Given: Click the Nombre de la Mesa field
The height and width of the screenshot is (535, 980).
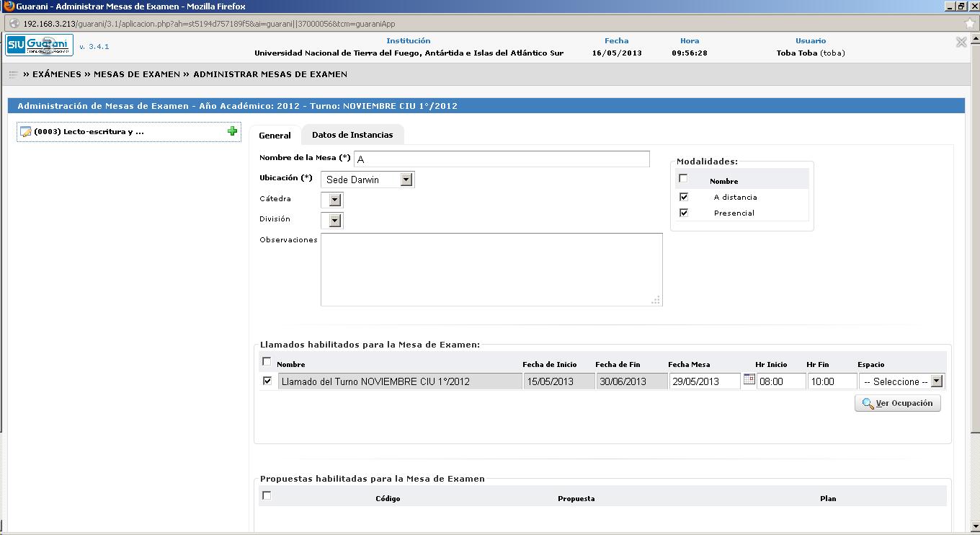Looking at the screenshot, I should coord(502,159).
